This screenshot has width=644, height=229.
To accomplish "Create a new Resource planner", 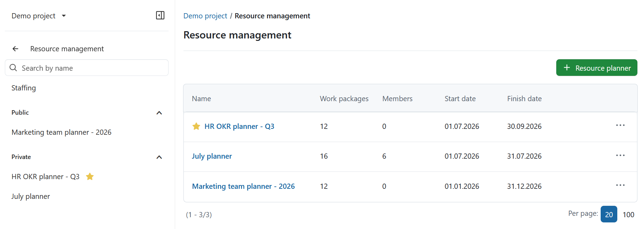I will pyautogui.click(x=596, y=68).
